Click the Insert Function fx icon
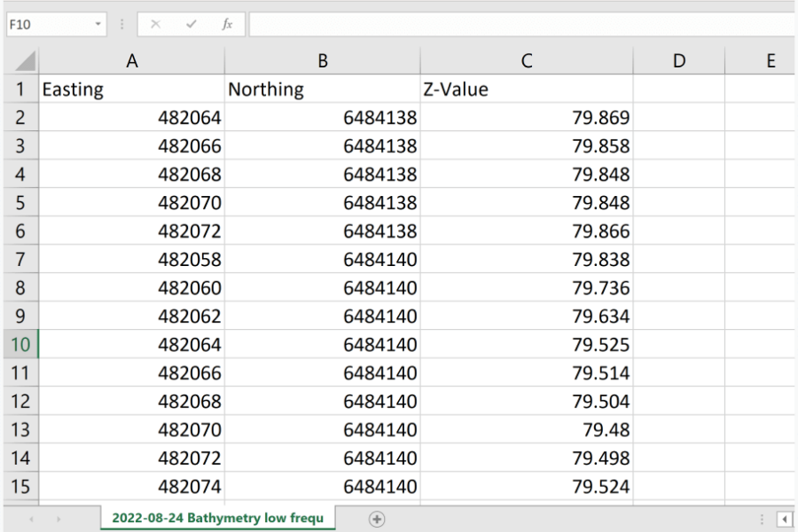Image resolution: width=798 pixels, height=532 pixels. 227,24
